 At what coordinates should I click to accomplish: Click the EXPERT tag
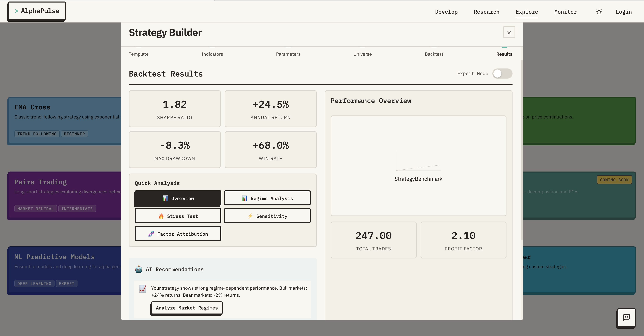(67, 283)
